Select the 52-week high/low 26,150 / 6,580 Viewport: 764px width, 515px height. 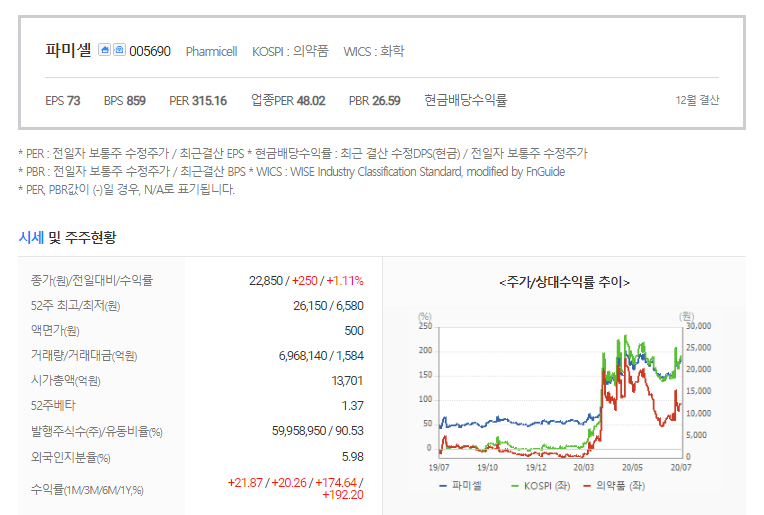coord(328,305)
